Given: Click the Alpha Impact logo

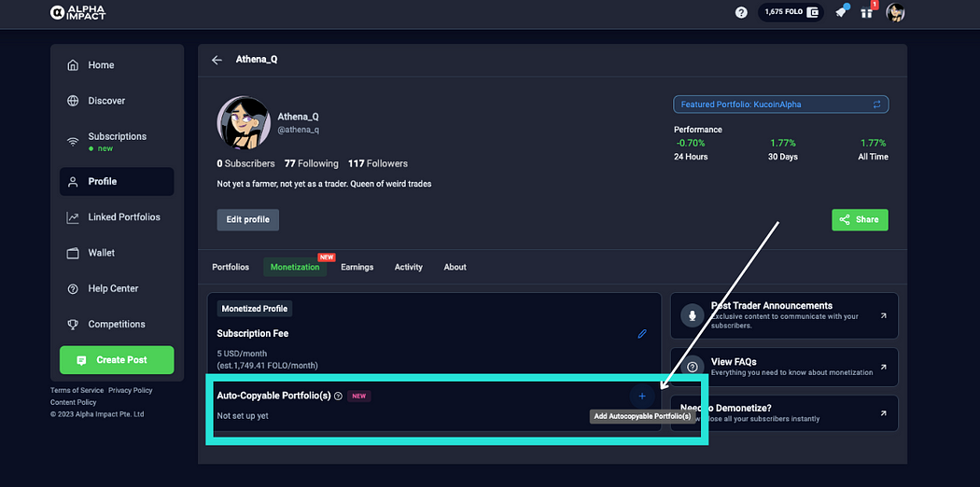Looking at the screenshot, I should [x=78, y=12].
